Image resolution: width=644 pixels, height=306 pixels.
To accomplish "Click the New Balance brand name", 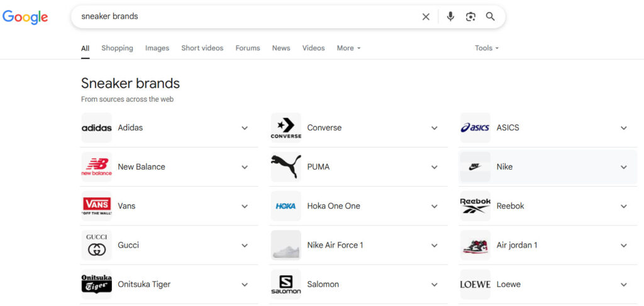I will (142, 167).
